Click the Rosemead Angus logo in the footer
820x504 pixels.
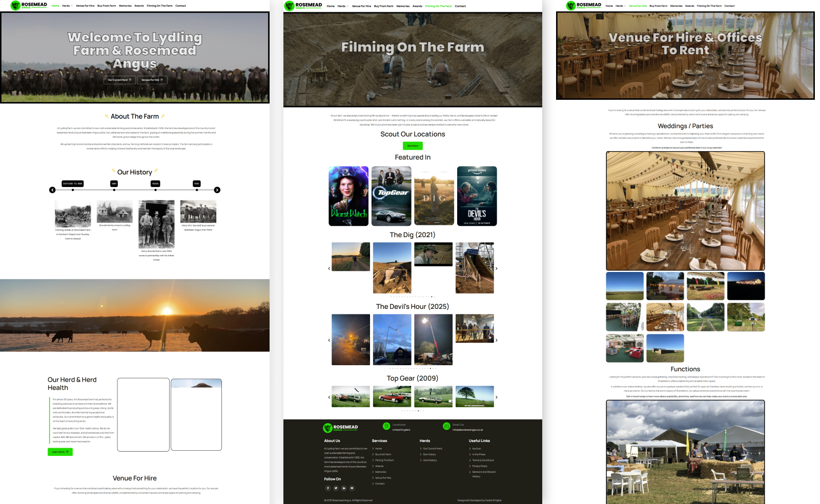pos(327,428)
